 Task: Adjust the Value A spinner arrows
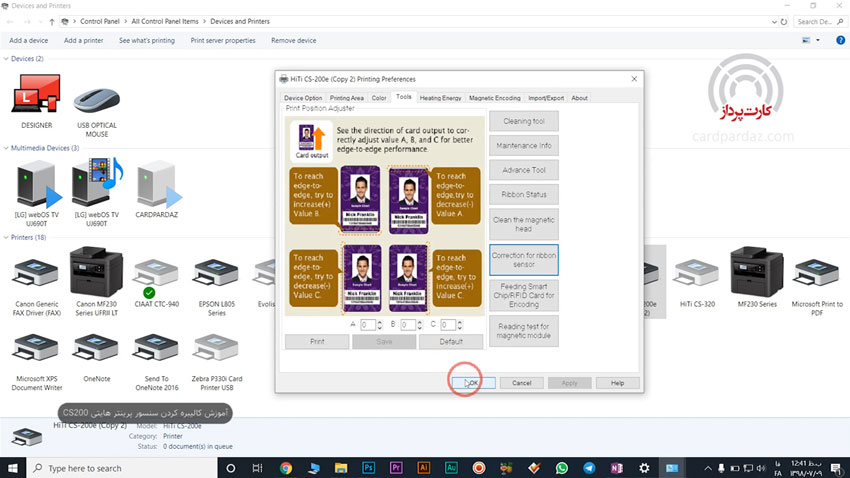coord(379,325)
